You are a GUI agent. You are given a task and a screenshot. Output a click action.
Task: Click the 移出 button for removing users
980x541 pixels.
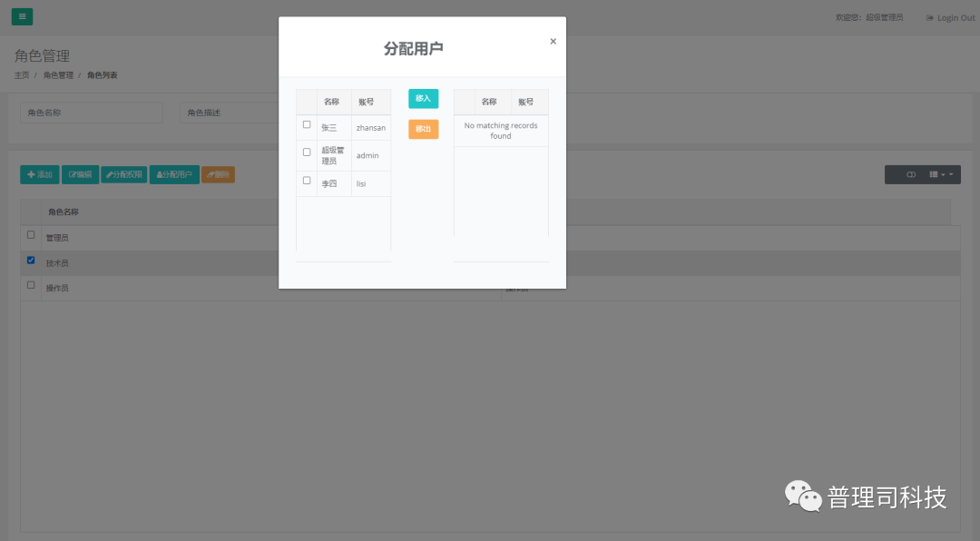422,129
